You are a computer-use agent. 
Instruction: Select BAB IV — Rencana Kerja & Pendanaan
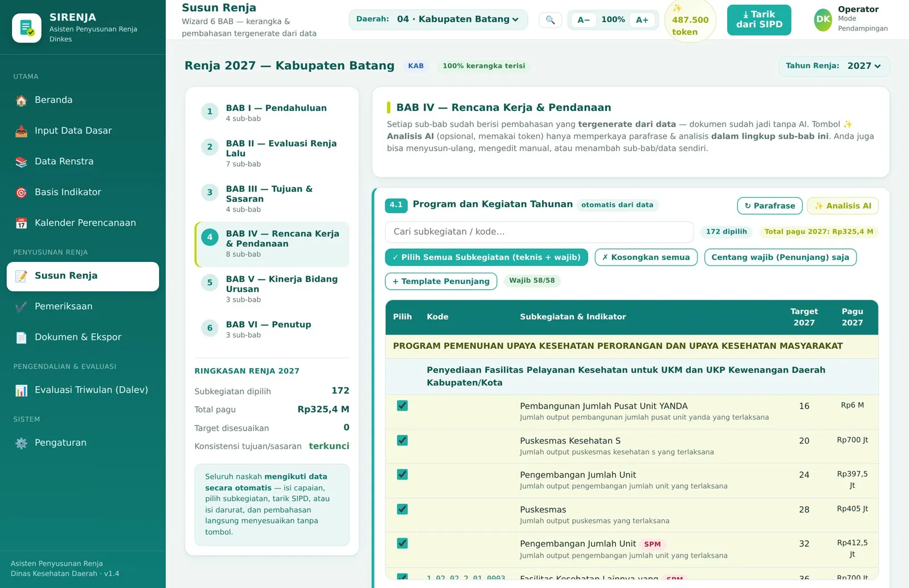(272, 244)
